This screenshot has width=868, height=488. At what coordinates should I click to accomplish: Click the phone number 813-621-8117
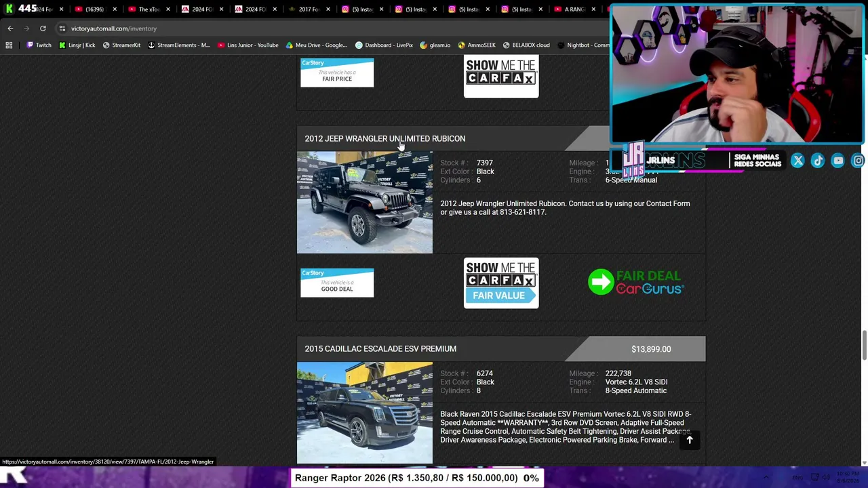tap(523, 212)
